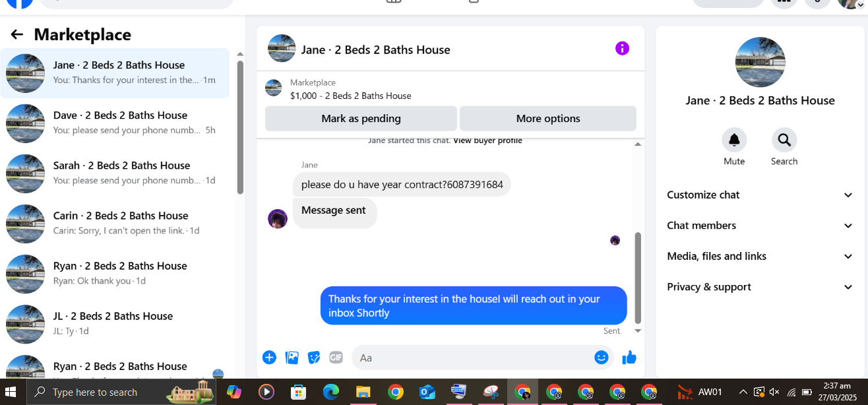Click Mark as pending button
Screen dimensions: 868x405
tap(361, 119)
